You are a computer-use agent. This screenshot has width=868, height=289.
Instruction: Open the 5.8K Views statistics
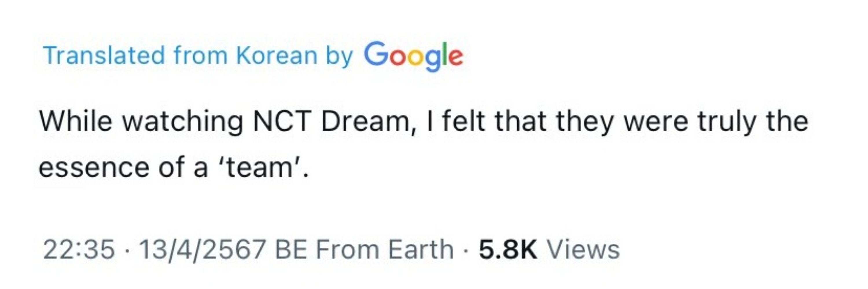(x=549, y=250)
